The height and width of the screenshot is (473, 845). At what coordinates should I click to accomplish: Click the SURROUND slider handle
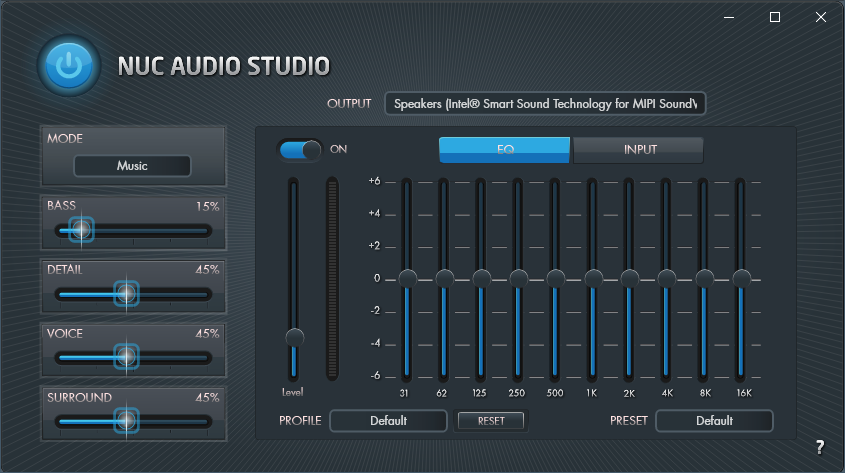[x=127, y=421]
